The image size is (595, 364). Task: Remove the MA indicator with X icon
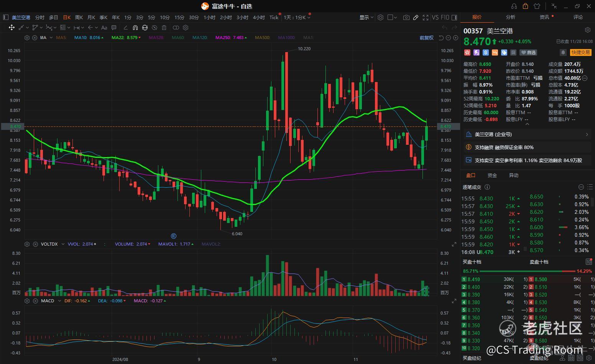pos(35,38)
